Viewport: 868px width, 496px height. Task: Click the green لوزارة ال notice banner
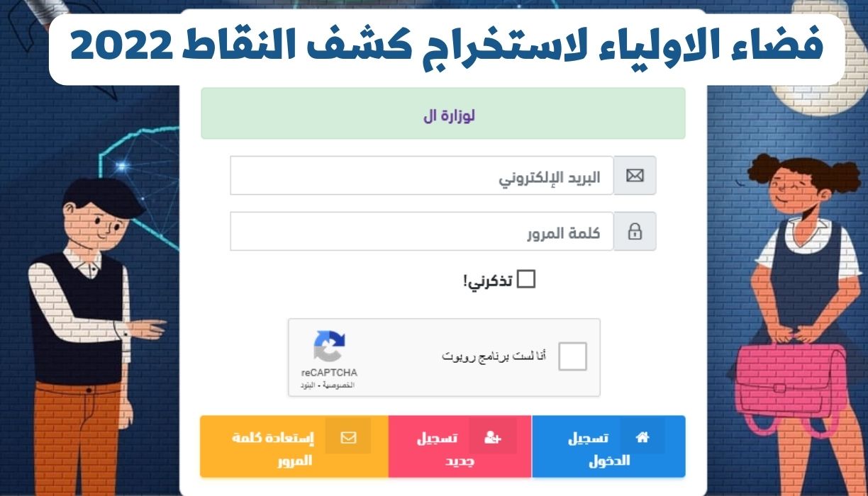[x=443, y=113]
